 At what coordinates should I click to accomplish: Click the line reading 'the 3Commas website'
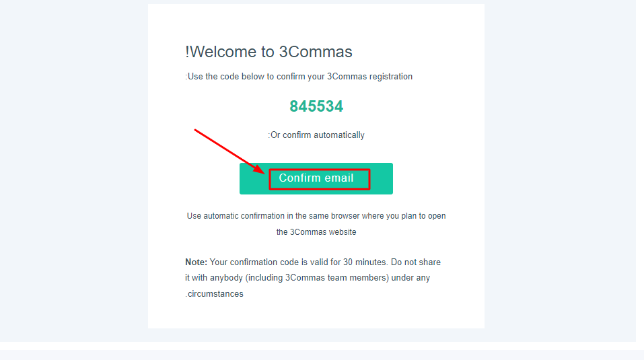(x=316, y=232)
